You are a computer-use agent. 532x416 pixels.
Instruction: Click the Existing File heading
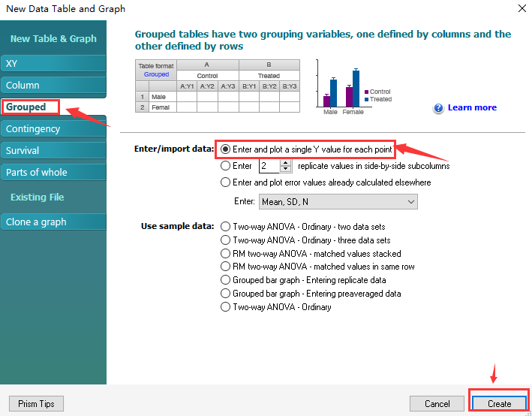[x=38, y=197]
